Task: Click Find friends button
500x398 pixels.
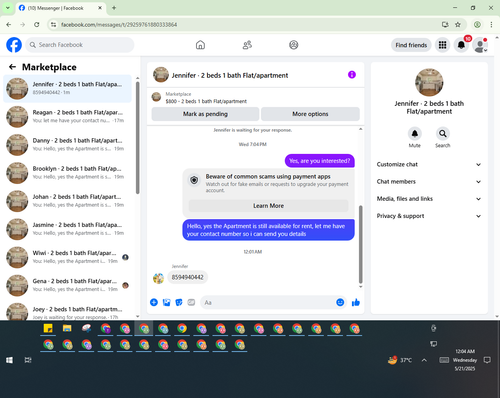Action: pos(411,45)
